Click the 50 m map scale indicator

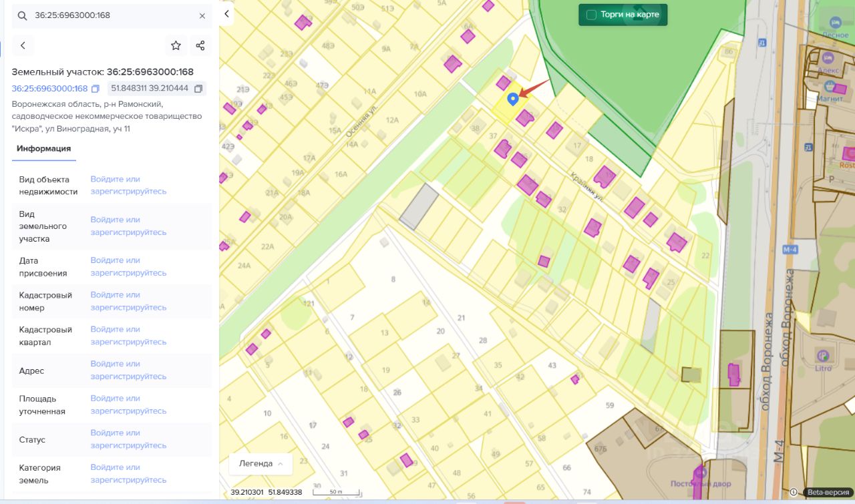[337, 493]
